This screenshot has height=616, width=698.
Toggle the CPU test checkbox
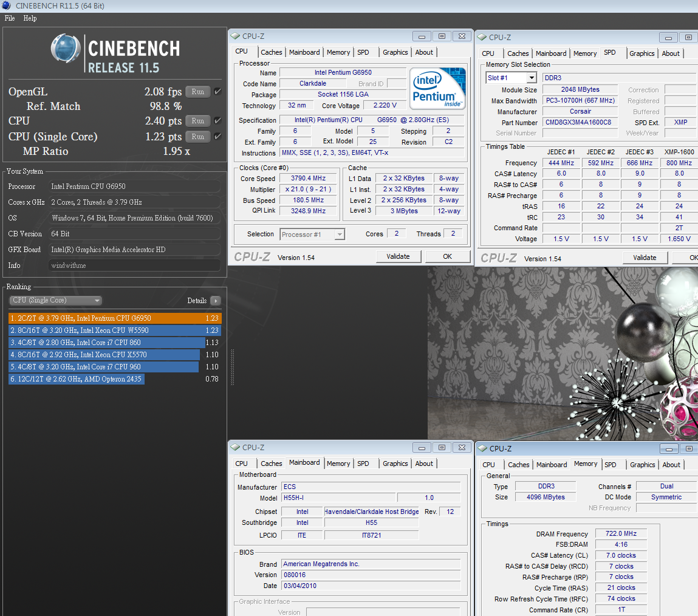click(217, 121)
